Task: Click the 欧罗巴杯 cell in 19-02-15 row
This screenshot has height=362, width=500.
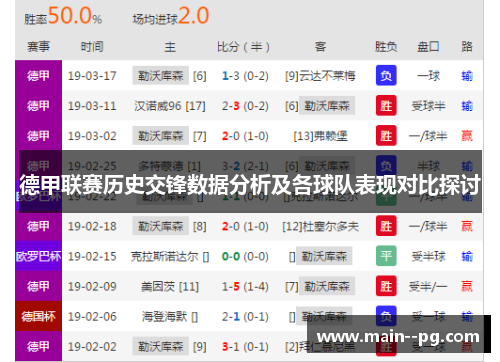Action: (39, 256)
